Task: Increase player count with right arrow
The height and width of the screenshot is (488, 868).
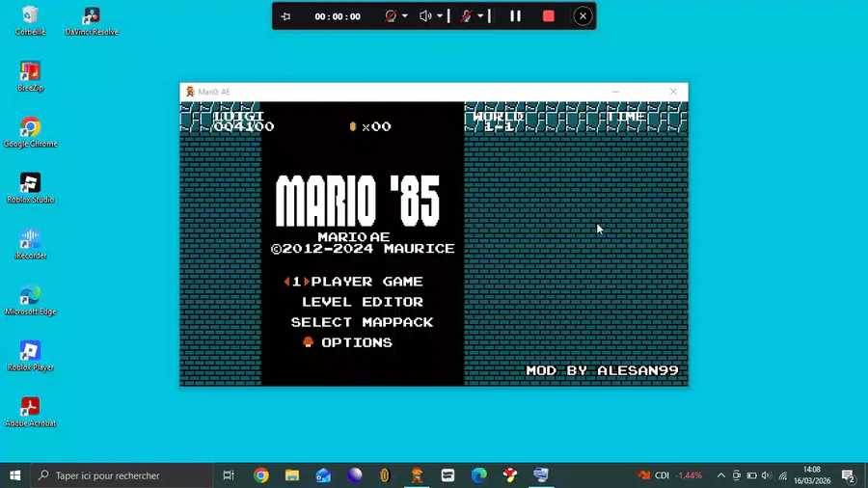Action: pyautogui.click(x=306, y=282)
